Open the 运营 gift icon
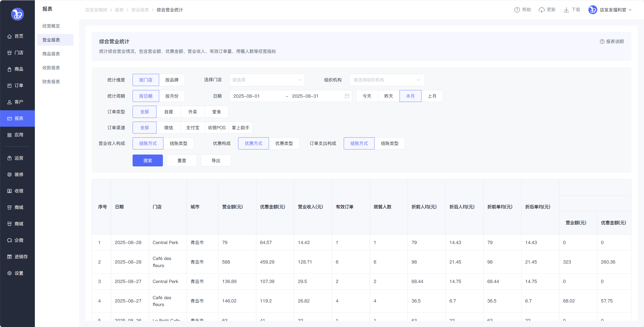The width and height of the screenshot is (644, 327). pos(10,158)
